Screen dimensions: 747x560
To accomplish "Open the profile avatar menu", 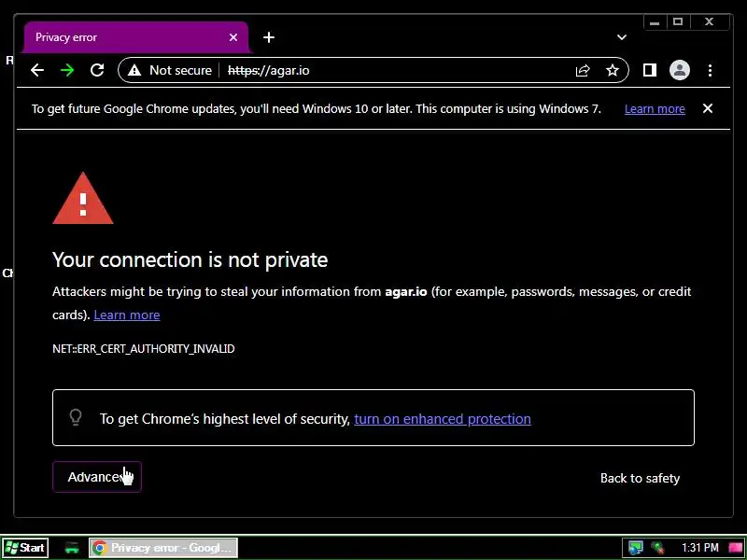I will (680, 71).
